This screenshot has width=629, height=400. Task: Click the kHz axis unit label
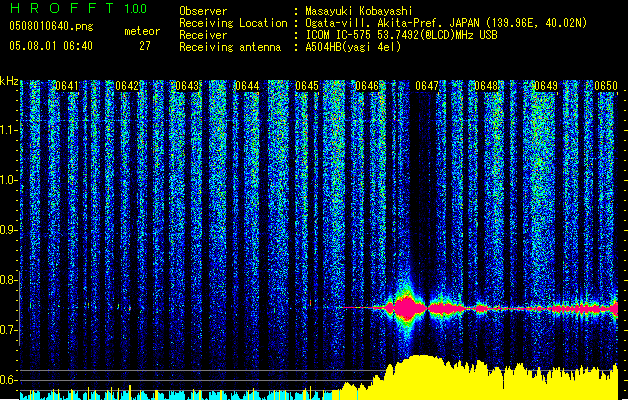point(9,81)
